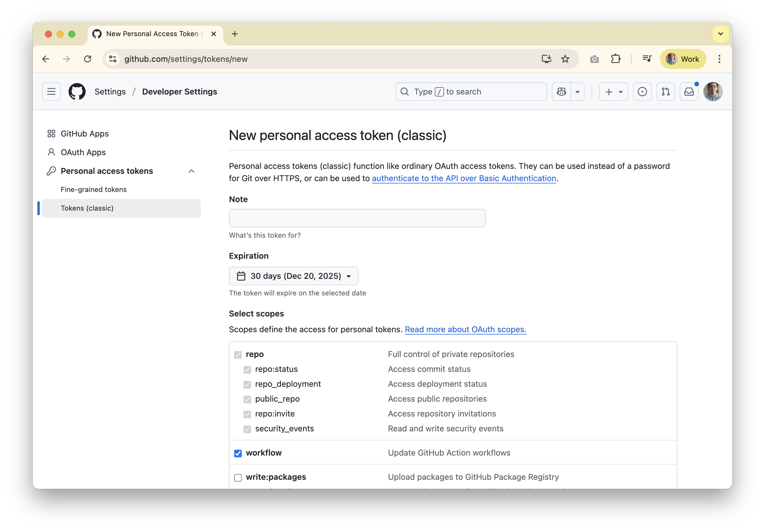View your issues via the issues icon
Viewport: 765px width, 532px height.
[x=642, y=92]
